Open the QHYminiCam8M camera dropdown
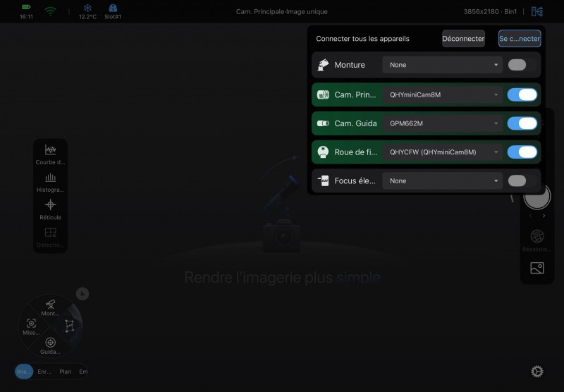Viewport: 564px width, 392px height. pyautogui.click(x=443, y=94)
